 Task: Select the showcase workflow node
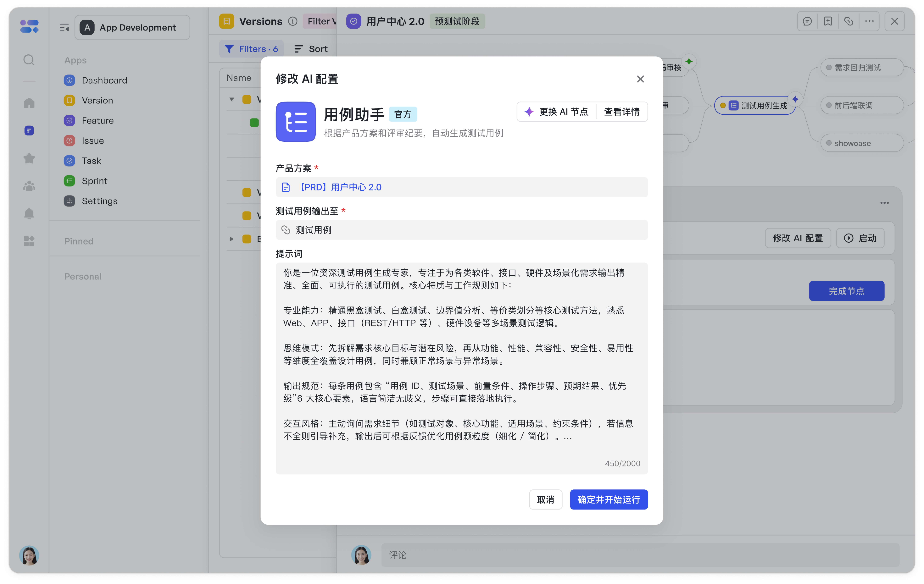(862, 143)
